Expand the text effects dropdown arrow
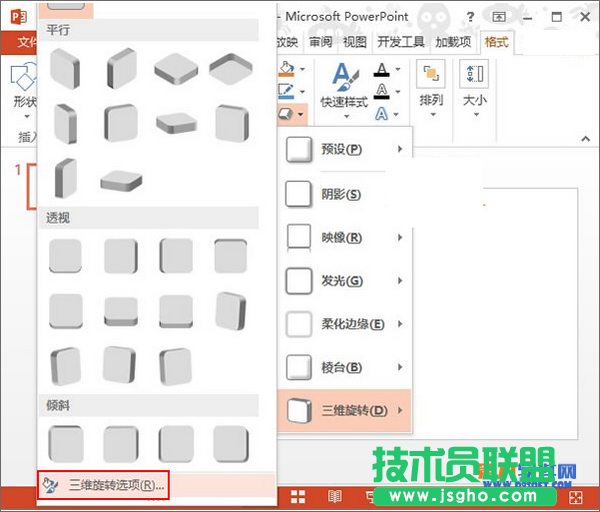This screenshot has width=600, height=512. point(396,114)
